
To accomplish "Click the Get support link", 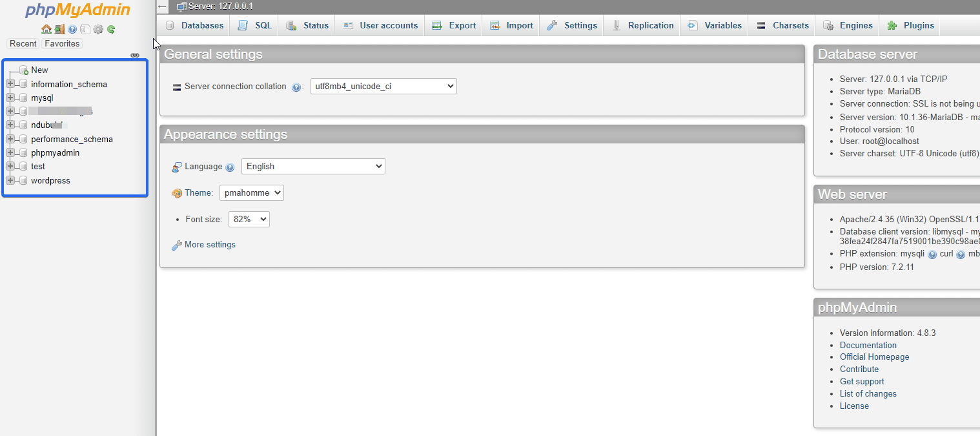I will pos(862,382).
